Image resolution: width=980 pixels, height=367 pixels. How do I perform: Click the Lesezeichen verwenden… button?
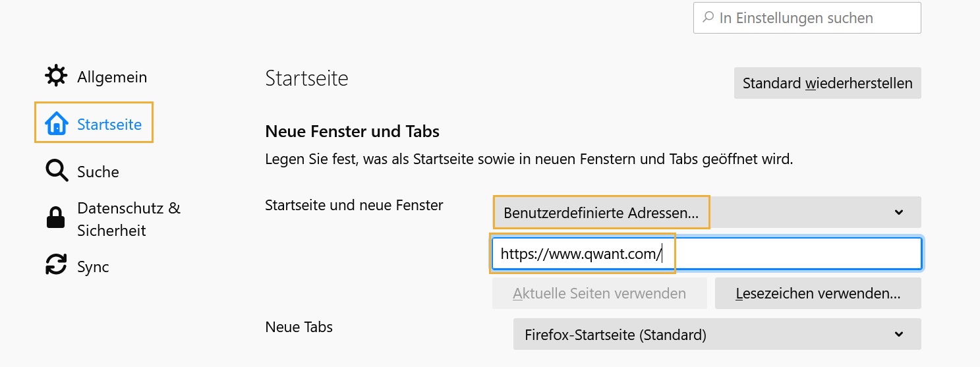tap(818, 293)
